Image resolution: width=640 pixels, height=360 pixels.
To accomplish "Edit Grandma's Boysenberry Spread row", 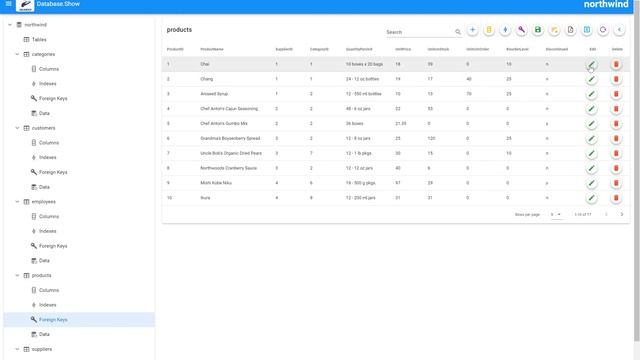I will coord(591,138).
